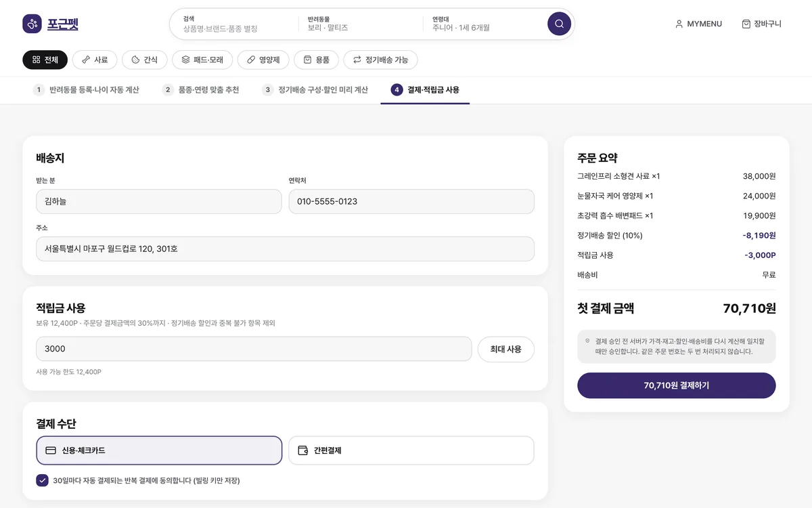Viewport: 812px width, 508px height.
Task: Click the 눈물자국 케어 영양제 ×1 line
Action: (676, 196)
